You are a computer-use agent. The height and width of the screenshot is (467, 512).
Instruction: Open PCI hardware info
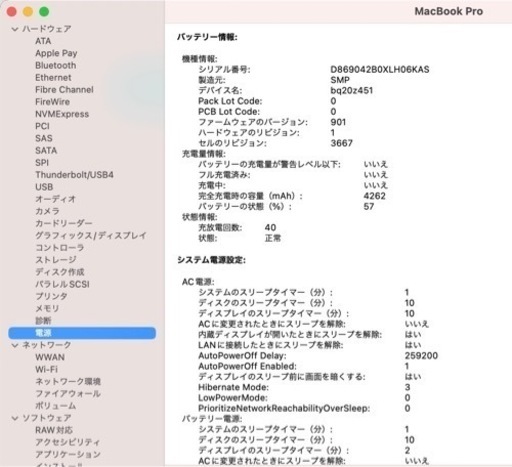(42, 126)
